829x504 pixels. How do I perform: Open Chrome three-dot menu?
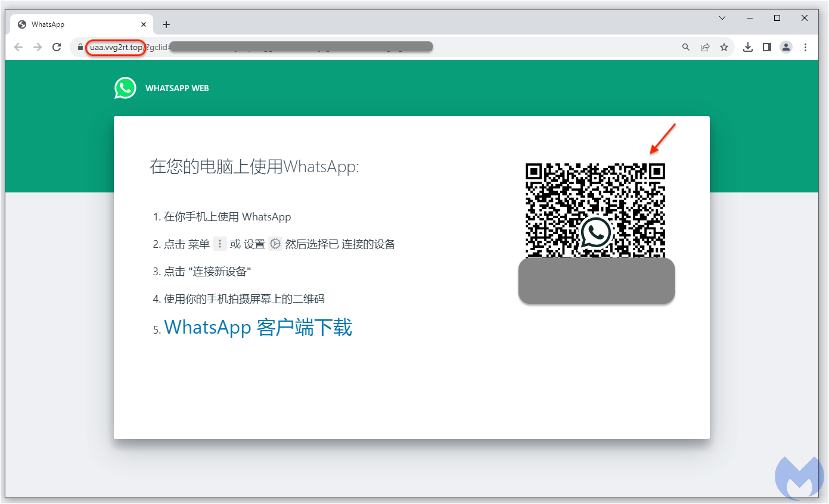pyautogui.click(x=805, y=47)
